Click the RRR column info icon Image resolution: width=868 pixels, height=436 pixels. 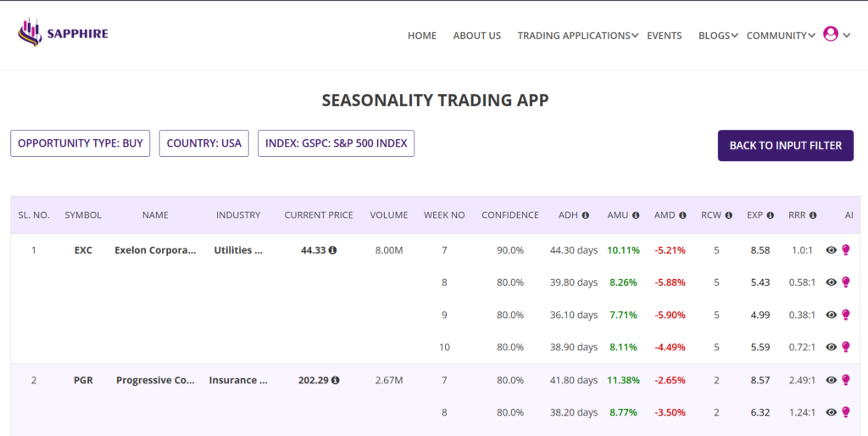(812, 215)
